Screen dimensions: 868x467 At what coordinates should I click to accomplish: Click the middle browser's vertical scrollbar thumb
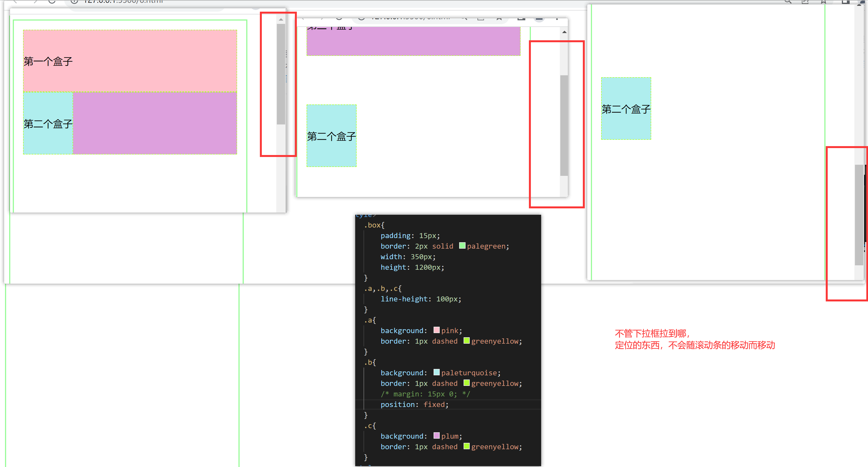click(564, 125)
